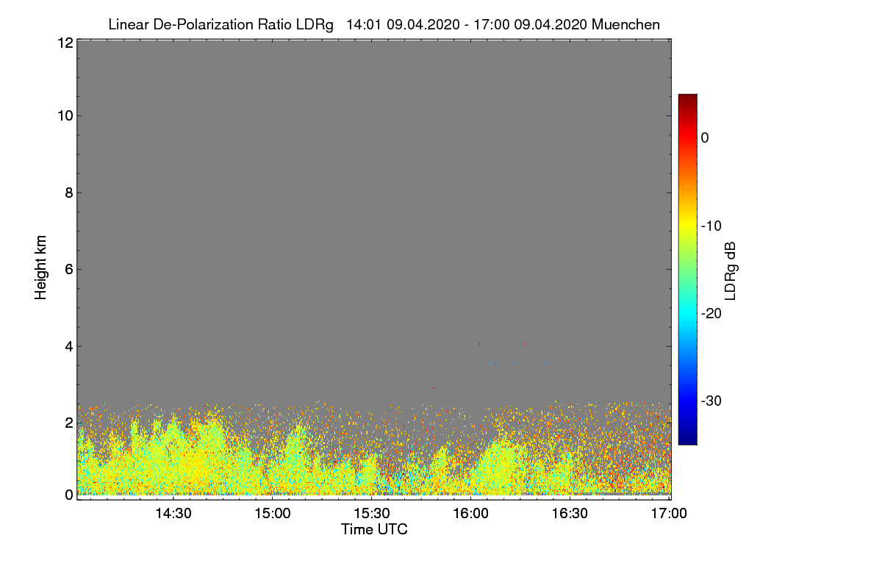This screenshot has width=882, height=588.
Task: Click the colorbar value '0'
Action: coord(705,137)
